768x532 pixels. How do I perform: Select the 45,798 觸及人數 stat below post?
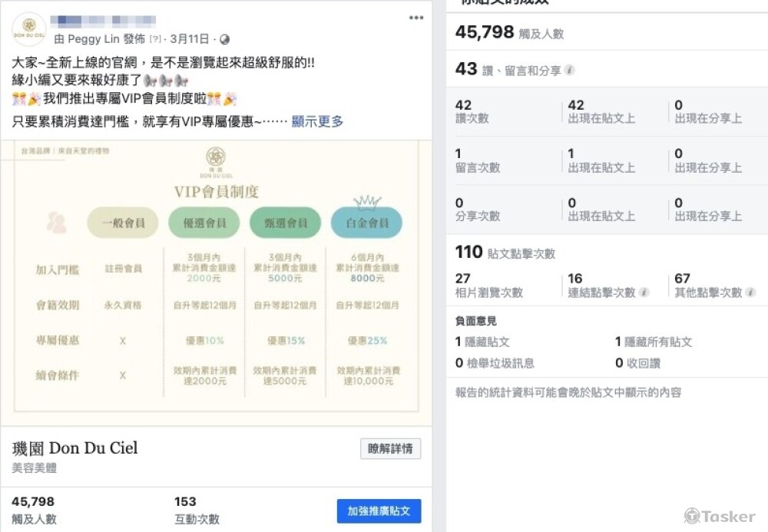coord(34,510)
